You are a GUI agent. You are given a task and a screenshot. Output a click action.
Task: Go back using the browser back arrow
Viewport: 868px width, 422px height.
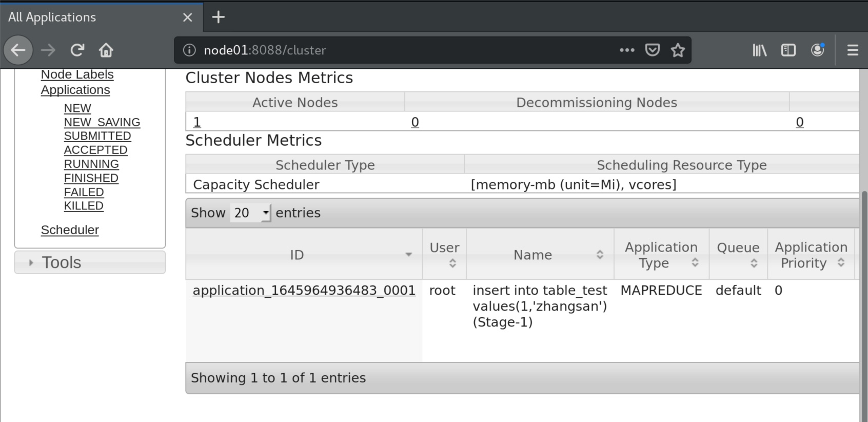tap(18, 50)
